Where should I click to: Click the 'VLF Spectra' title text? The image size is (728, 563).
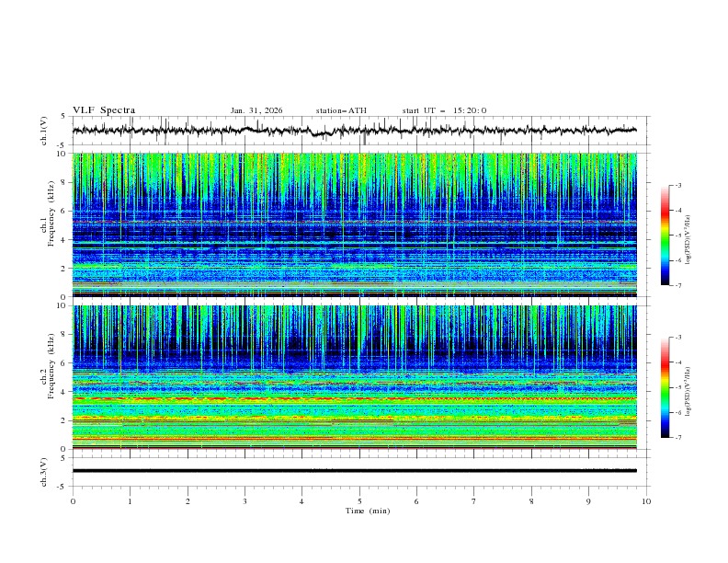pyautogui.click(x=104, y=110)
